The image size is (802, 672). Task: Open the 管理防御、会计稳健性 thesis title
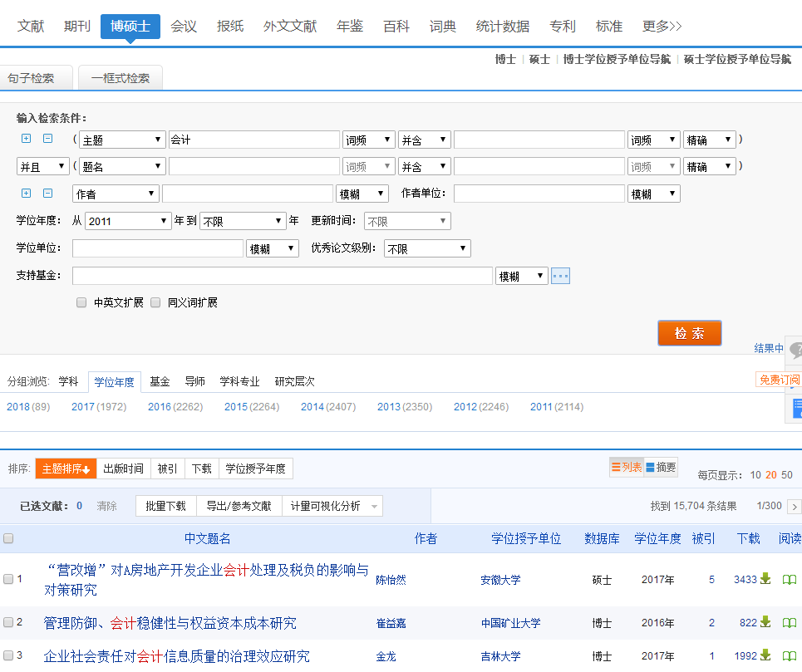coord(170,623)
